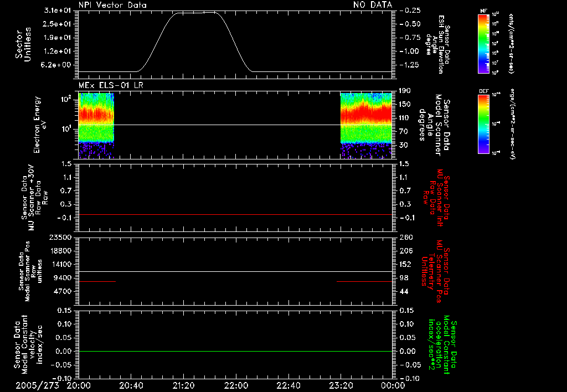Viewport: 567px width, 392px height.
Task: Click the red line in MU Scanner raw panel
Action: click(235, 214)
